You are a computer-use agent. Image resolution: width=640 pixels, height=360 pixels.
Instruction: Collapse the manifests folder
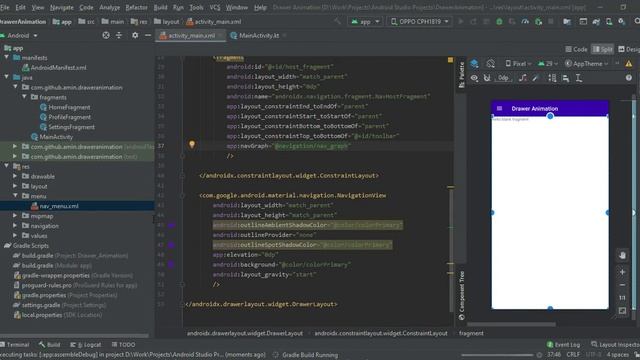(x=7, y=58)
